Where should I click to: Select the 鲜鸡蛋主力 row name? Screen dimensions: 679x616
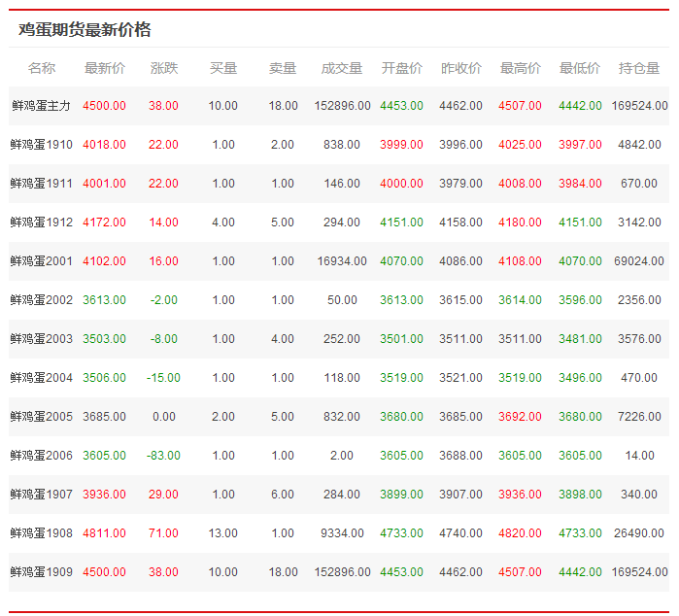(x=41, y=106)
